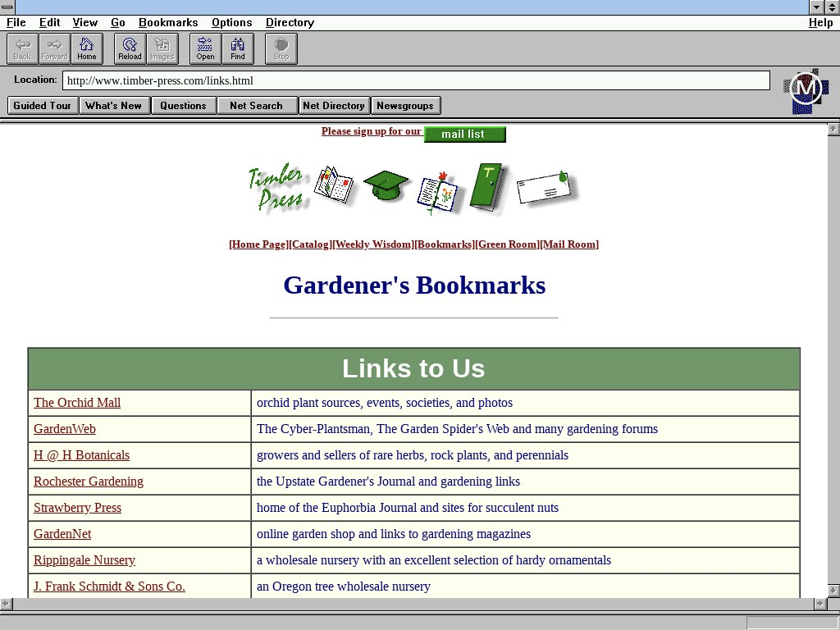Click inside the Location URL field
This screenshot has width=840, height=630.
click(x=416, y=80)
